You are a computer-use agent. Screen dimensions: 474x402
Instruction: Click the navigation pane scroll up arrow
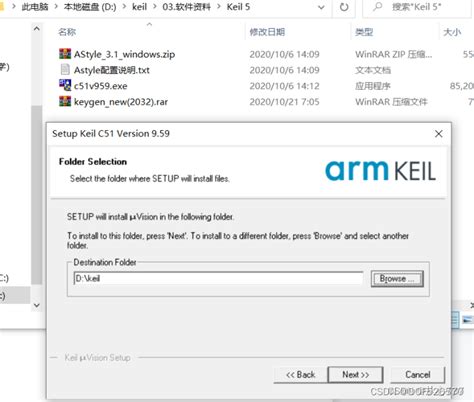(37, 29)
